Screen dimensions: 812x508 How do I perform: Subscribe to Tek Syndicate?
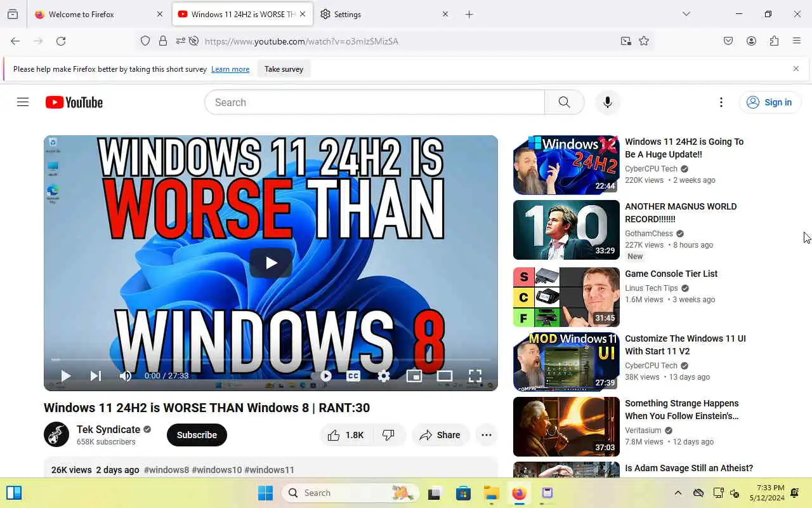tap(197, 435)
